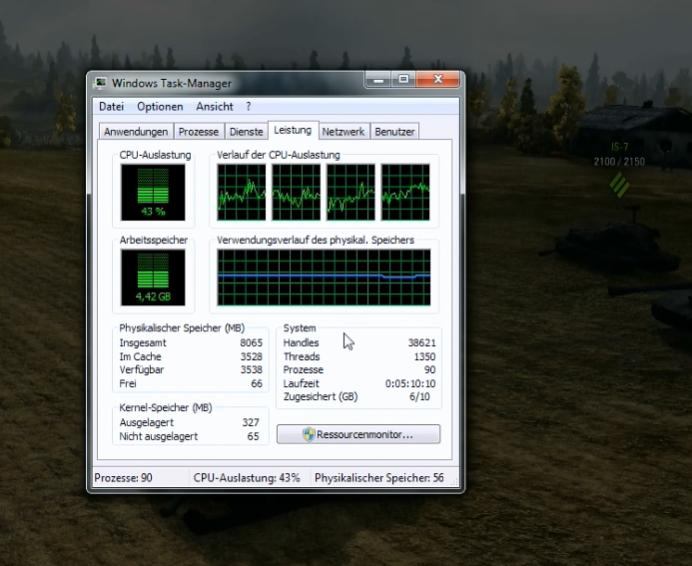Click the CPU-Auslastung 43 % gauge
This screenshot has width=692, height=566.
[x=153, y=192]
